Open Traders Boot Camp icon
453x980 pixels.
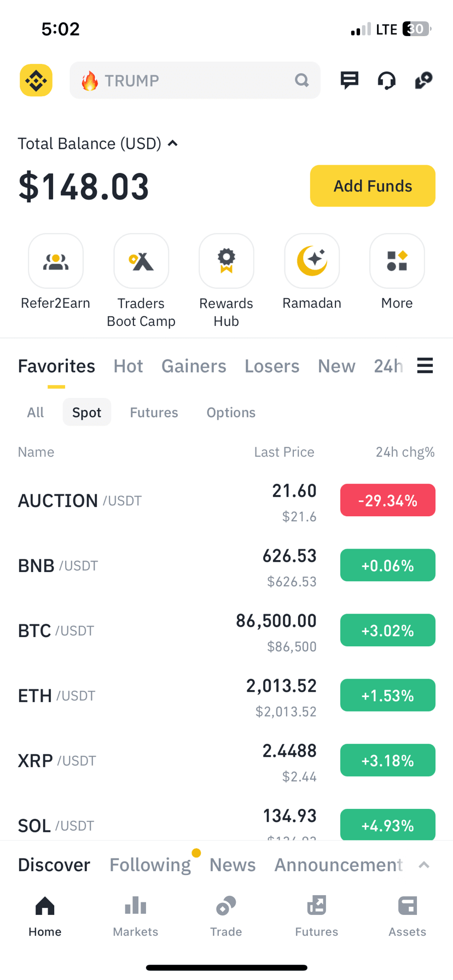click(x=141, y=261)
